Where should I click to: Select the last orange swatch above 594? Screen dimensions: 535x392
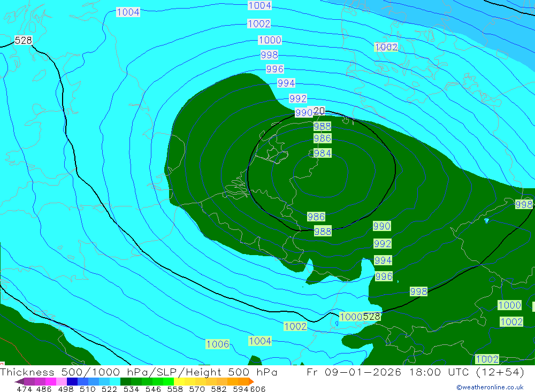pyautogui.click(x=243, y=381)
